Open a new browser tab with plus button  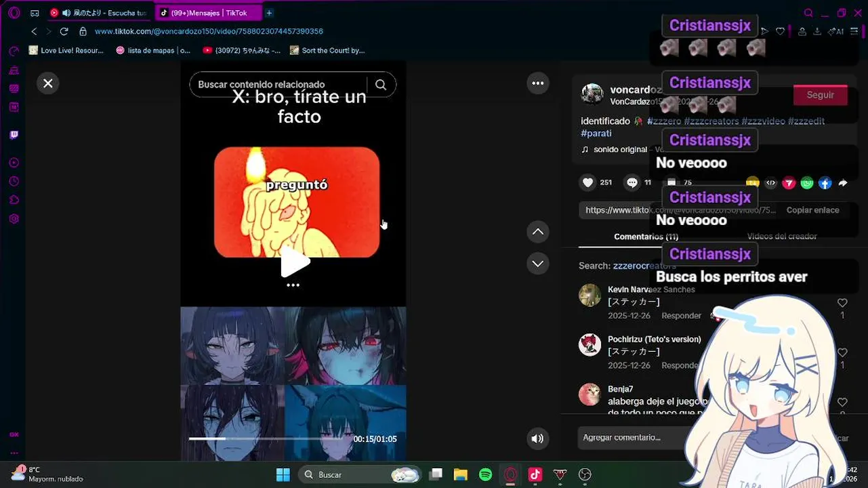point(269,13)
